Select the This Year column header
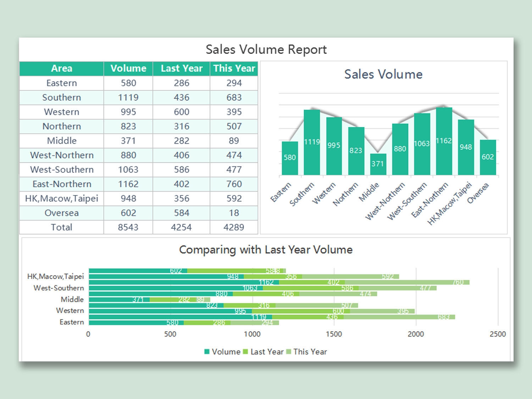 (x=234, y=68)
